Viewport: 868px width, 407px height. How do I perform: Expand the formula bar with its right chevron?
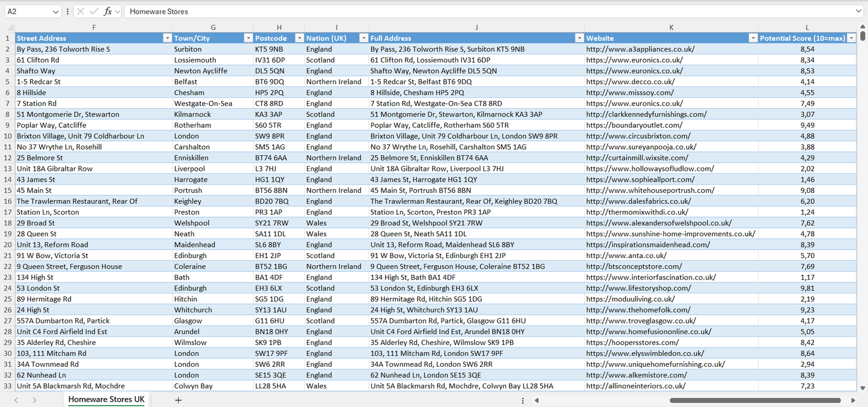pos(860,11)
